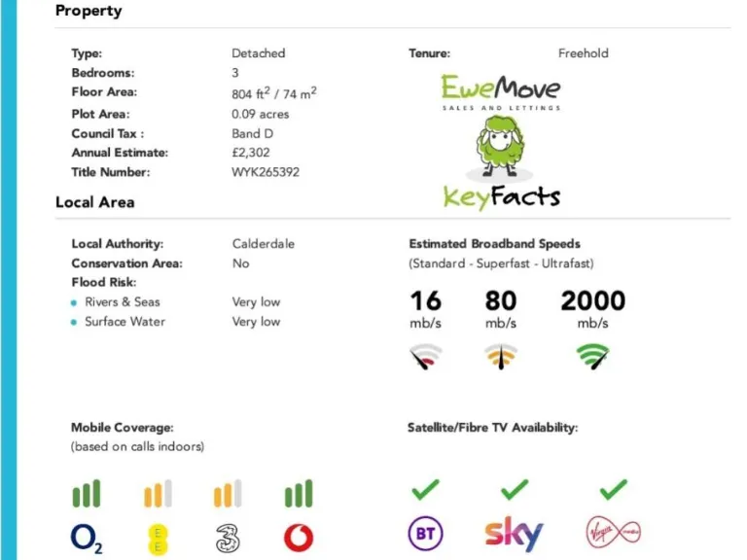Click the Three network logo

(x=228, y=538)
